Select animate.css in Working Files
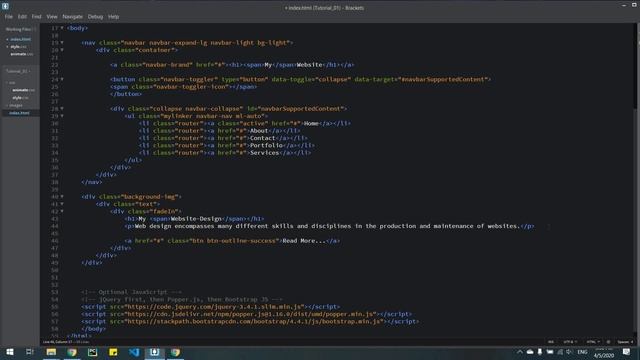 coord(21,54)
